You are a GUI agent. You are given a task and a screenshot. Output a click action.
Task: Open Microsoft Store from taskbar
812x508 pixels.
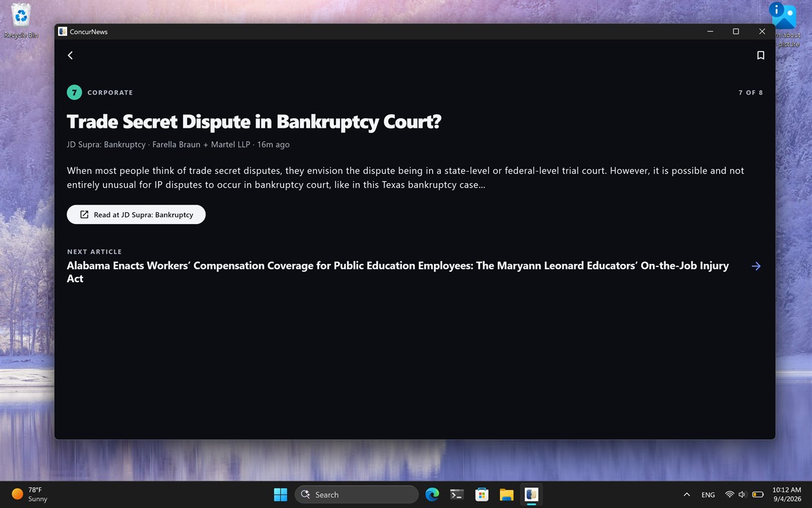point(482,494)
